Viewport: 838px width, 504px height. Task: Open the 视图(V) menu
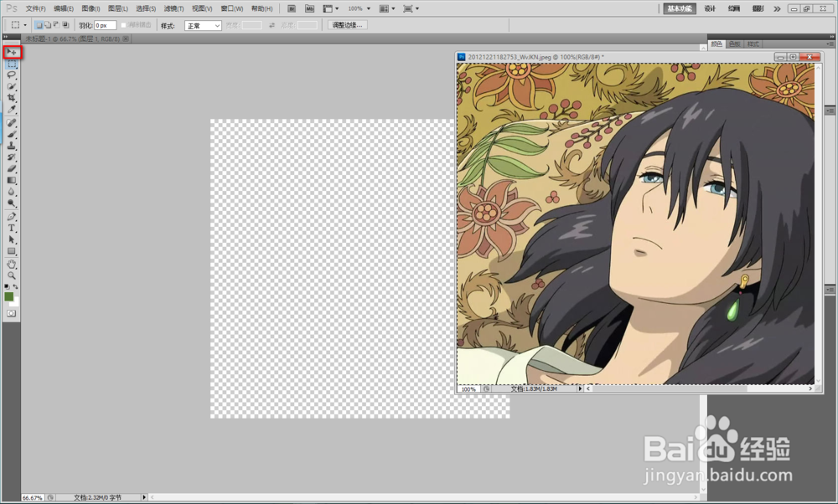(202, 8)
